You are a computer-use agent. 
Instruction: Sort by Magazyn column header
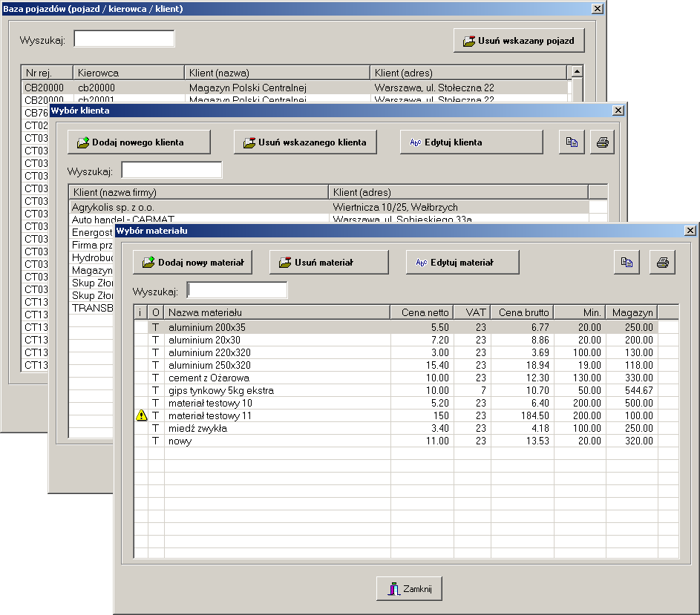[x=632, y=312]
